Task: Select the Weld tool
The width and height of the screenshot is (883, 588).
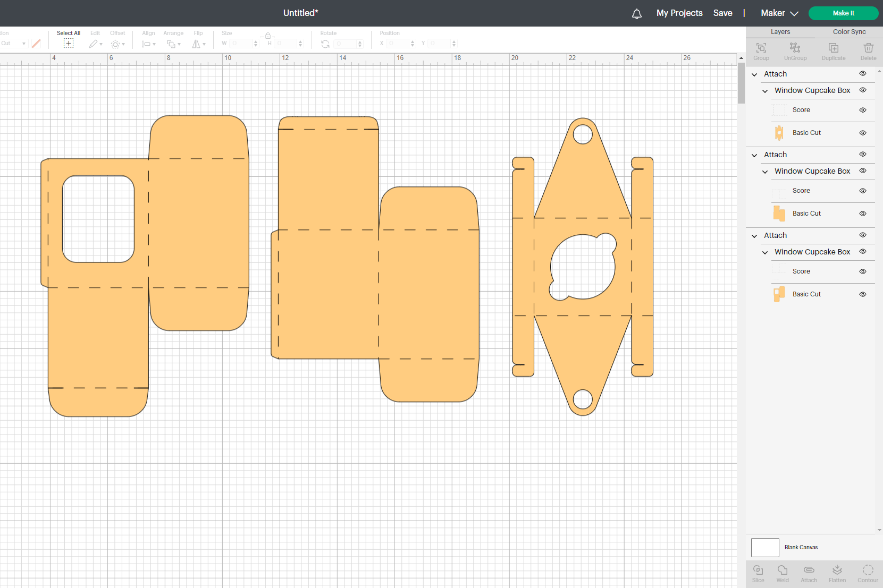Action: [783, 574]
